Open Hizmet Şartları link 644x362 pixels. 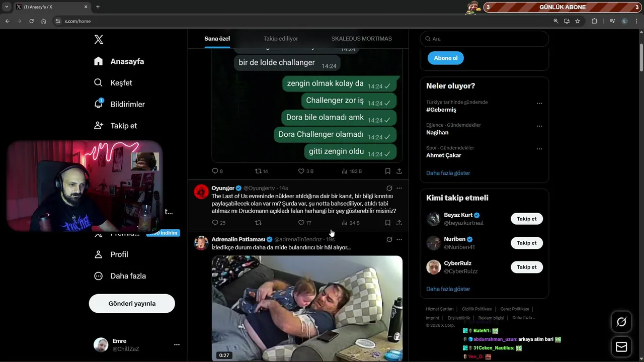(x=440, y=309)
